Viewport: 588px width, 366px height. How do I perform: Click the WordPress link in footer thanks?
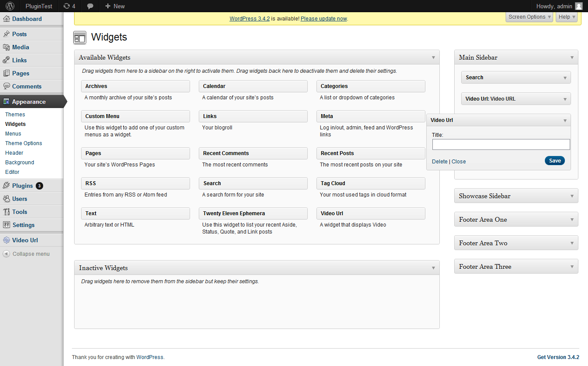click(x=150, y=357)
